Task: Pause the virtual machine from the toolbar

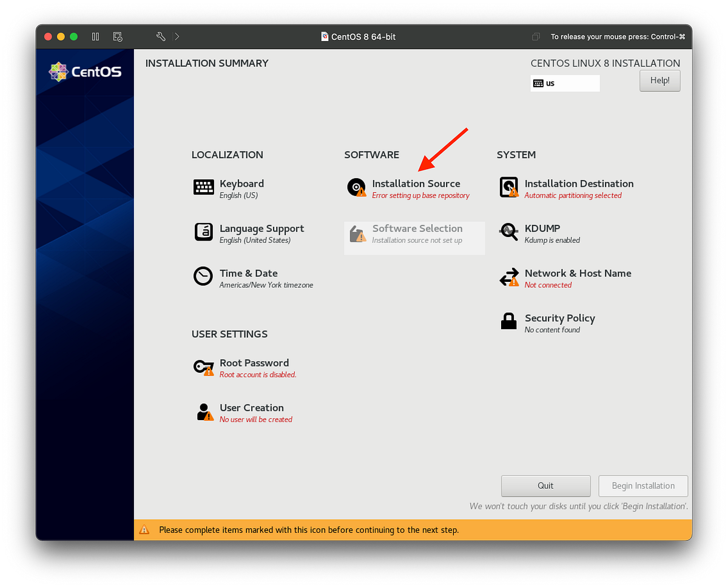Action: (x=95, y=36)
